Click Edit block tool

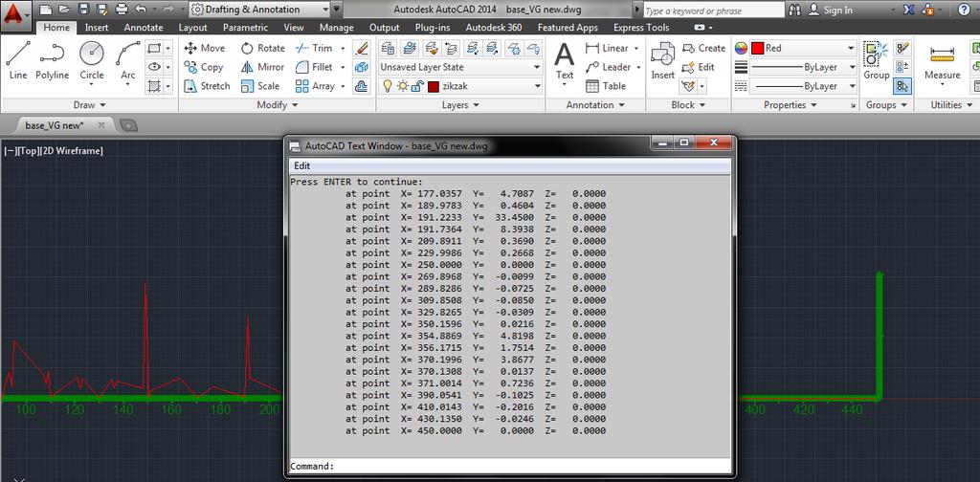pos(698,67)
